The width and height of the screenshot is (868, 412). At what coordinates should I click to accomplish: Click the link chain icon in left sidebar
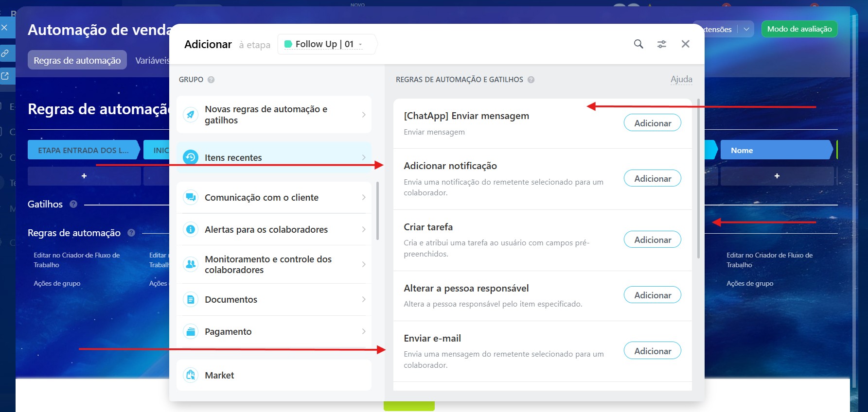(x=4, y=53)
